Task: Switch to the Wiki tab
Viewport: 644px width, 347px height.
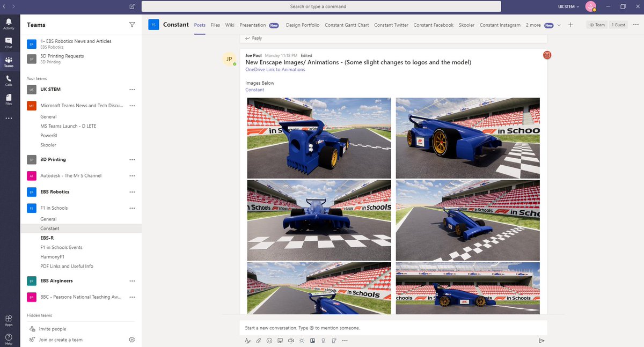Action: pyautogui.click(x=230, y=25)
